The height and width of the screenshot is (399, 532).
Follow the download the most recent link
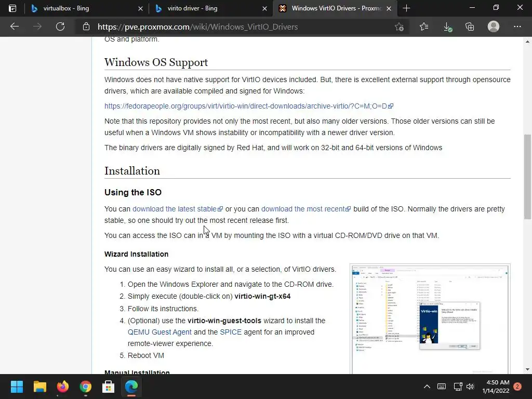pos(305,209)
